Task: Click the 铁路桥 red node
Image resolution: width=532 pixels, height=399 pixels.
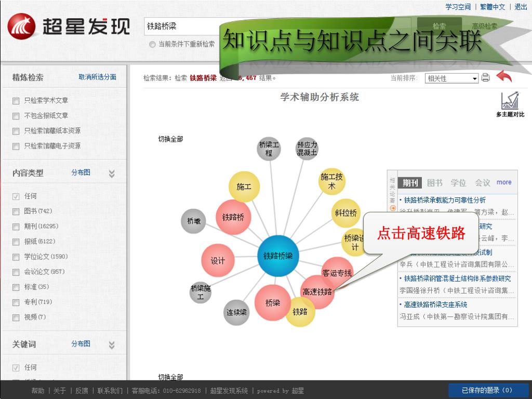Action: click(233, 217)
